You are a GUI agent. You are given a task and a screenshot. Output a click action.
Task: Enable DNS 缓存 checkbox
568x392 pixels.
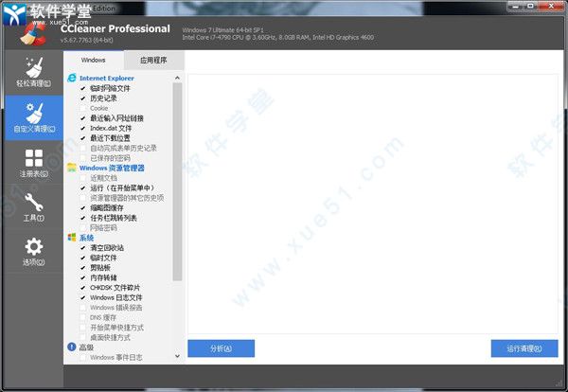point(83,317)
